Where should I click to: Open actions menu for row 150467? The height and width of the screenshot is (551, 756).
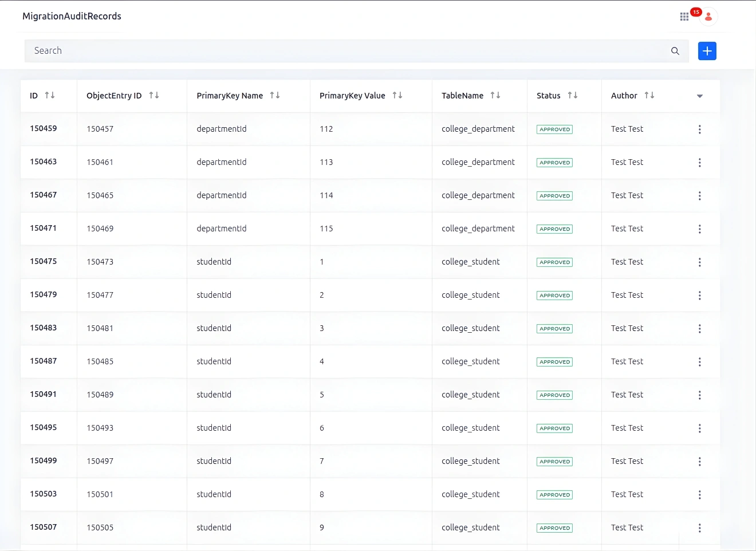point(700,196)
